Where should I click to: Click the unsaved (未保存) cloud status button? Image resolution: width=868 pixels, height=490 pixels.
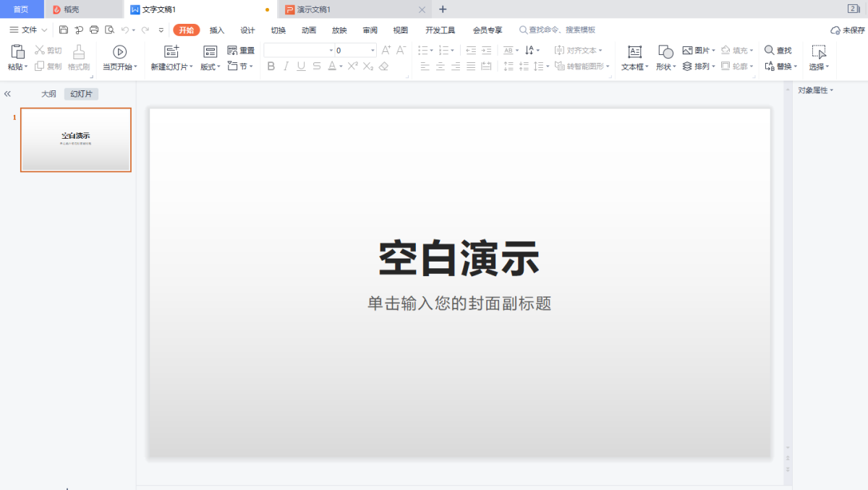[847, 30]
